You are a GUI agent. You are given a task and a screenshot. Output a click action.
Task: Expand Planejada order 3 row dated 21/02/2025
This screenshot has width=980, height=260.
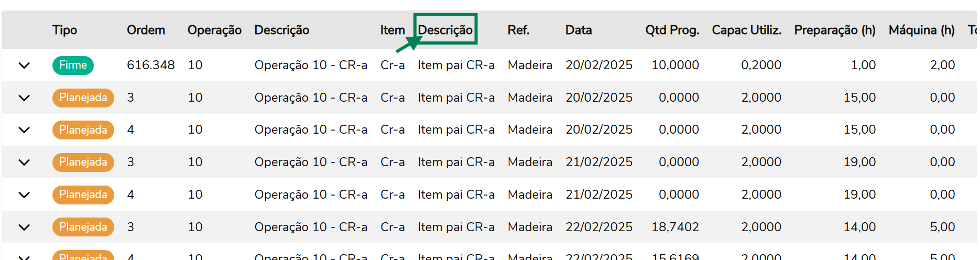click(x=24, y=162)
